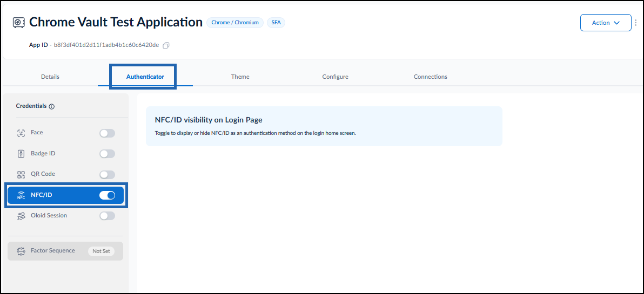Click the toggle description text in the info card
The height and width of the screenshot is (294, 644).
(x=255, y=134)
